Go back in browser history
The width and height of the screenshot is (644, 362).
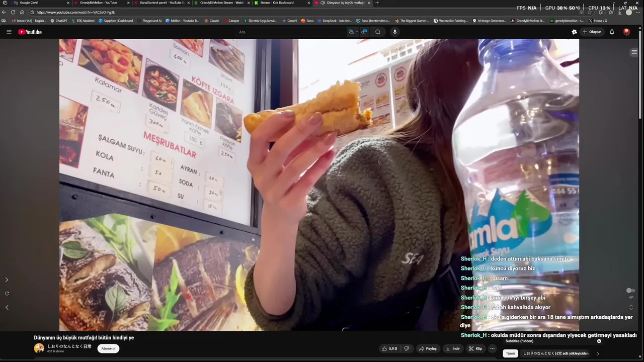[x=4, y=12]
